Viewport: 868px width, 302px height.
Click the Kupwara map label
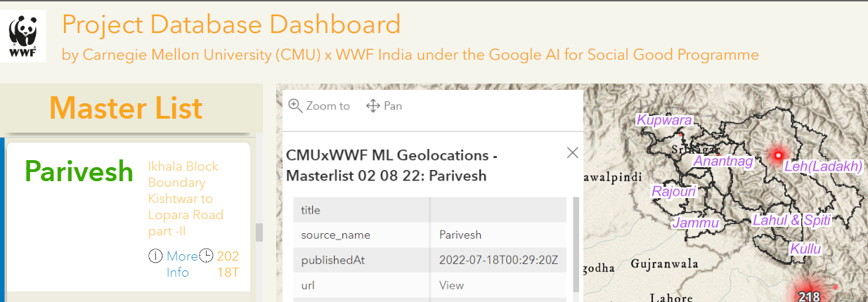[x=664, y=120]
